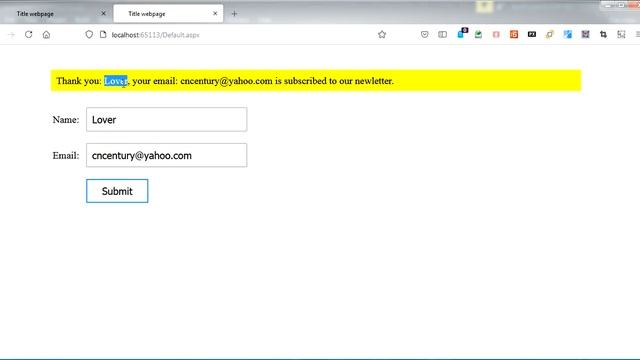Select the active Title webpage tab
This screenshot has height=360, width=640.
coord(168,13)
